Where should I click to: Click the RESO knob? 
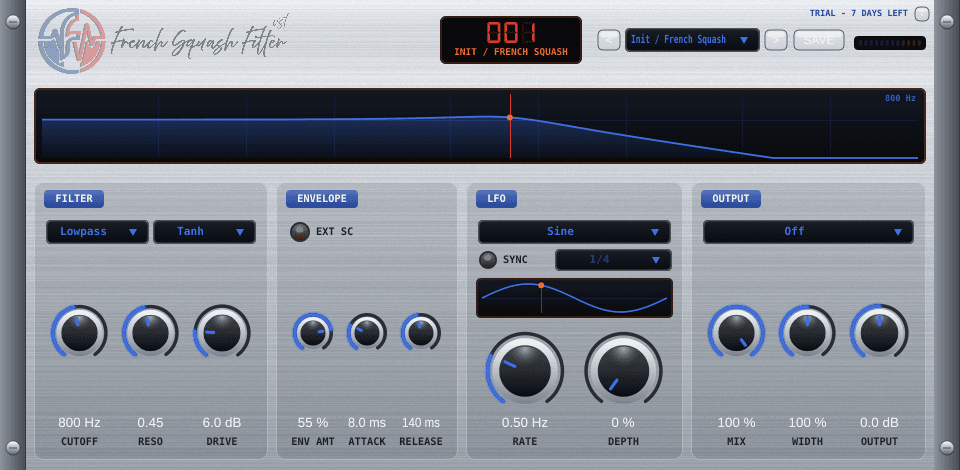pos(150,333)
